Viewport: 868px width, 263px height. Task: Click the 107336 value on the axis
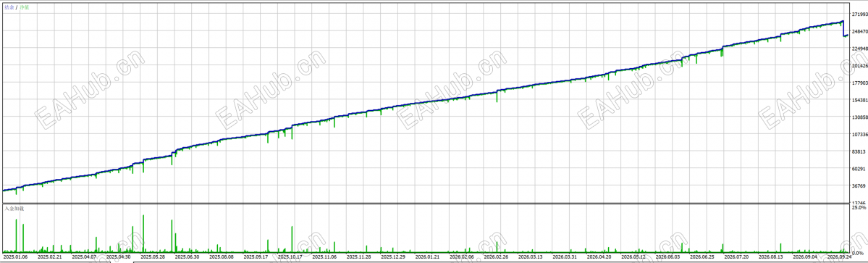coord(859,134)
